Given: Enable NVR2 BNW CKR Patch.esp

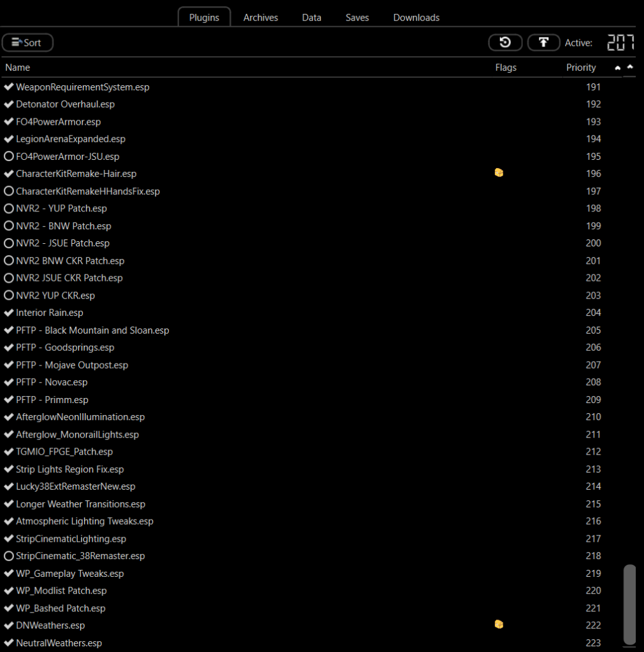Looking at the screenshot, I should pyautogui.click(x=9, y=260).
